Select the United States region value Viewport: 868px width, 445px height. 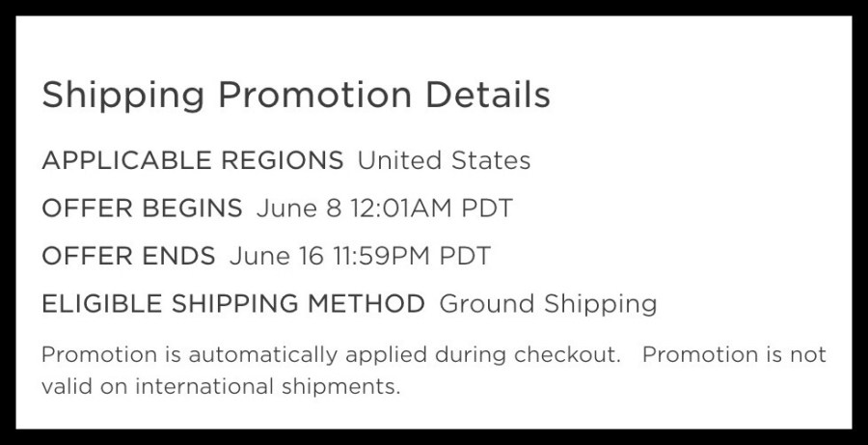coord(444,160)
